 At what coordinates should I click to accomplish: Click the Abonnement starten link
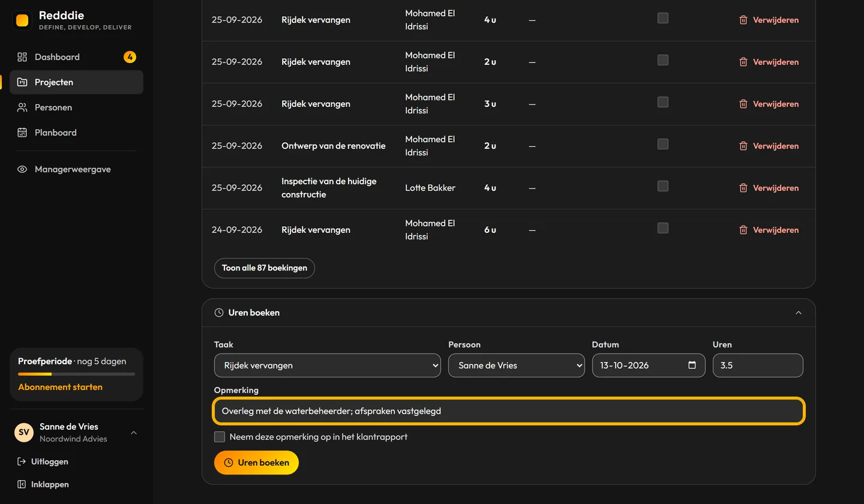click(x=60, y=387)
